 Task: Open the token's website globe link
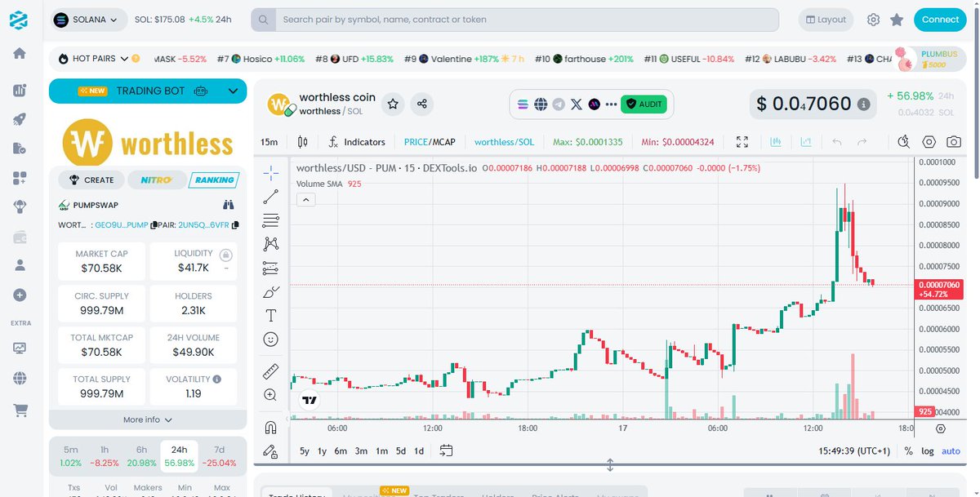pyautogui.click(x=541, y=104)
